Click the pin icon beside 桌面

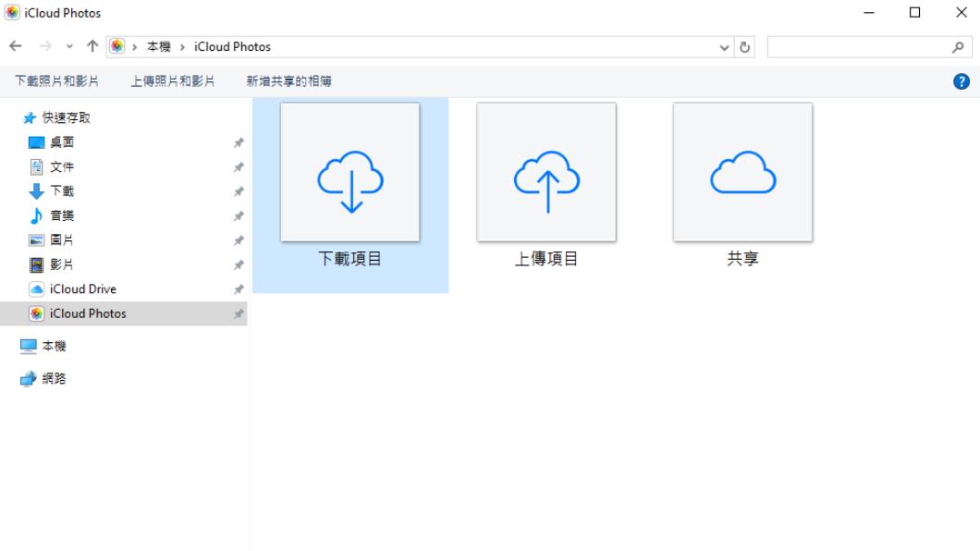(x=239, y=142)
